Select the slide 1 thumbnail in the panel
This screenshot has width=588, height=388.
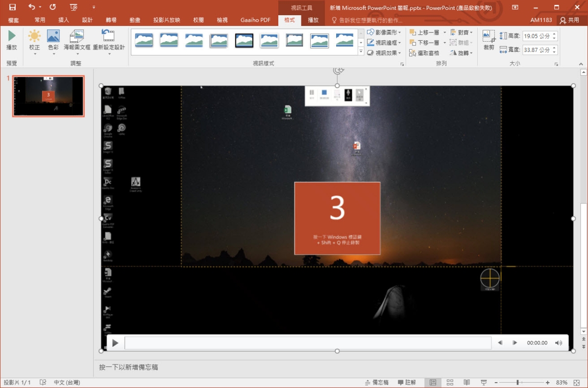pos(48,96)
